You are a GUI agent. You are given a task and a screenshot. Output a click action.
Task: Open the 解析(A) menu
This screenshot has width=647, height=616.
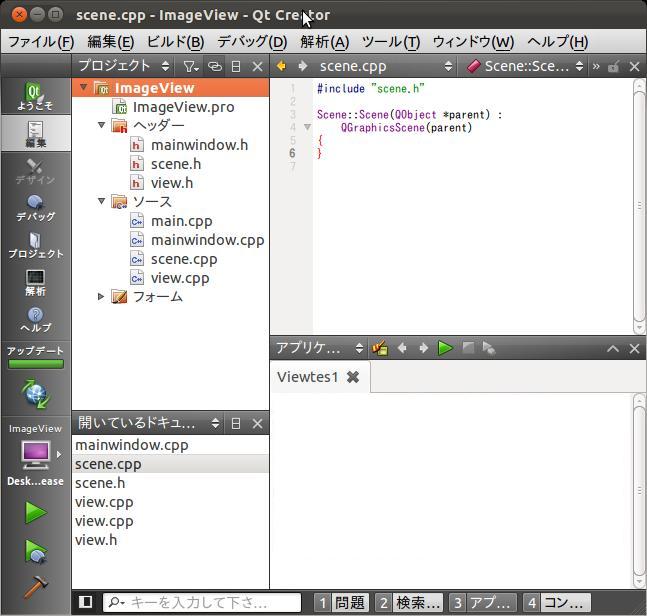[x=325, y=42]
